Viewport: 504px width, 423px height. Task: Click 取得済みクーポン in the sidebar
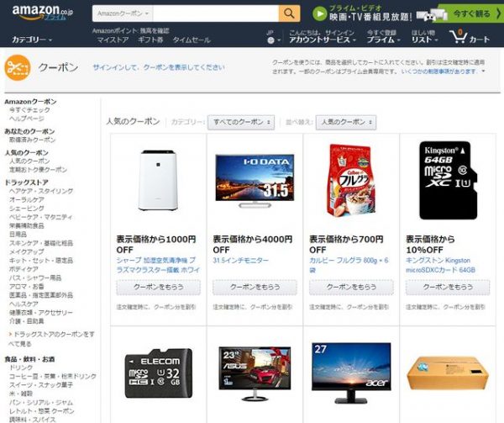click(33, 140)
